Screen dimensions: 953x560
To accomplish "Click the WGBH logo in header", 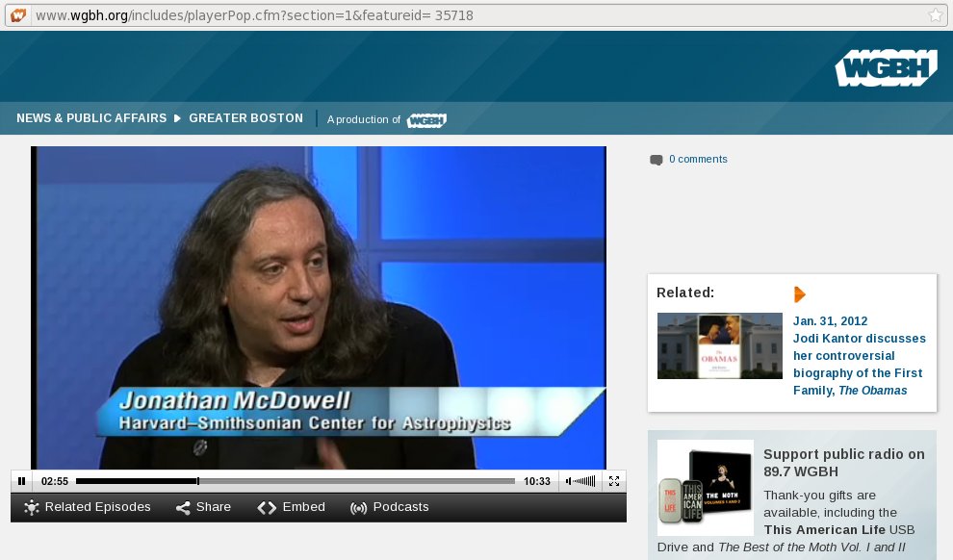I will click(x=886, y=68).
